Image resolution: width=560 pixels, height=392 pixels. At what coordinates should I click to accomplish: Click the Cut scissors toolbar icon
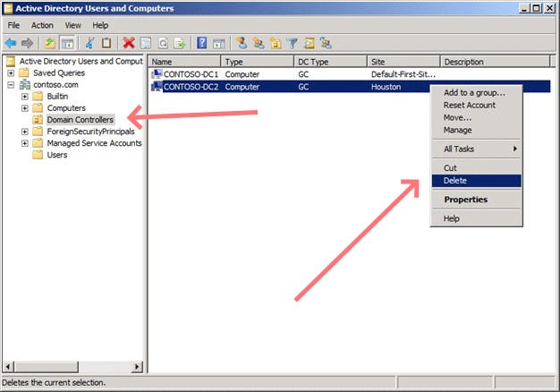point(89,42)
